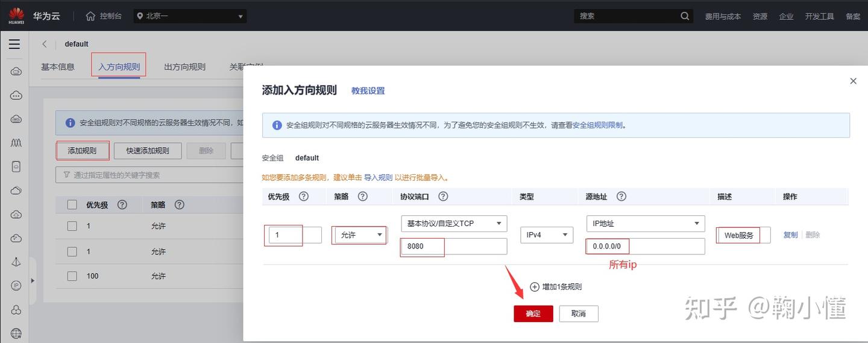Expand the collapsed sidebar handle arrow
Viewport: 868px width, 343px height.
(33, 280)
